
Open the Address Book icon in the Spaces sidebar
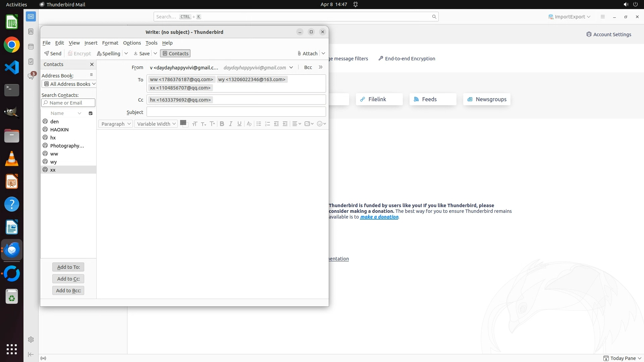tap(31, 32)
